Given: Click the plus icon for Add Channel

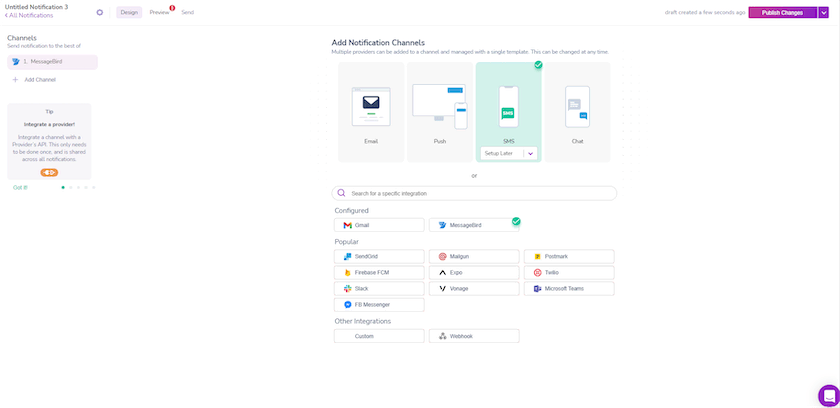Looking at the screenshot, I should tap(15, 79).
